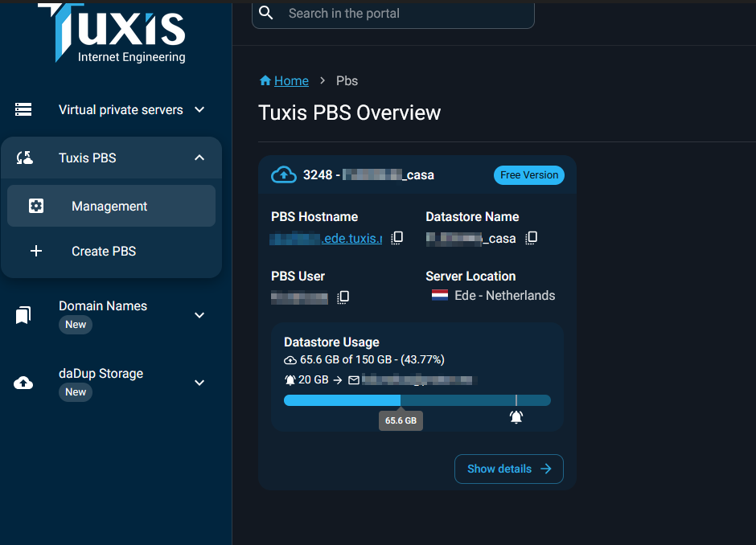Viewport: 756px width, 545px height.
Task: Focus the Search in the portal field
Action: click(393, 14)
